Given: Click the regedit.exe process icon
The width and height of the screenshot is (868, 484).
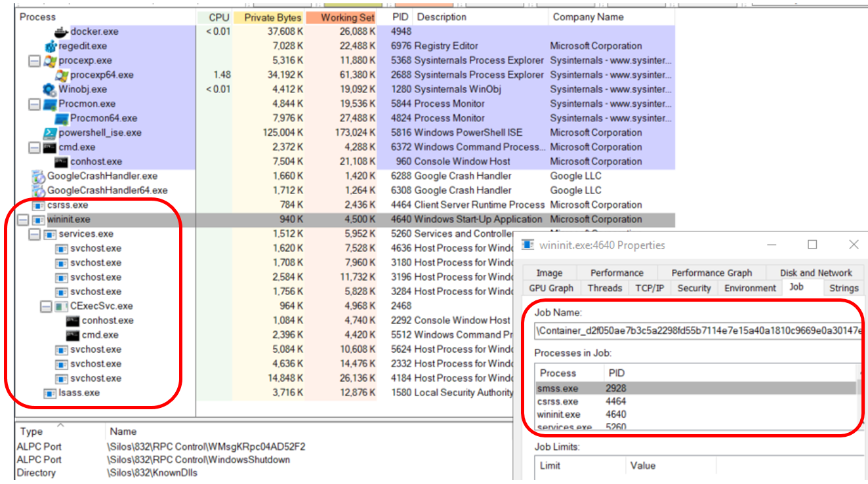Looking at the screenshot, I should [x=50, y=46].
